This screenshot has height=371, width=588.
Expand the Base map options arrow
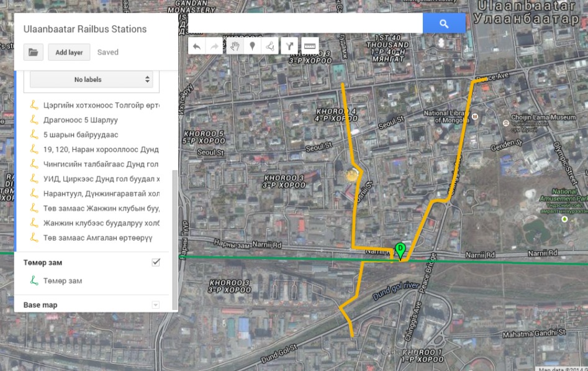(156, 305)
